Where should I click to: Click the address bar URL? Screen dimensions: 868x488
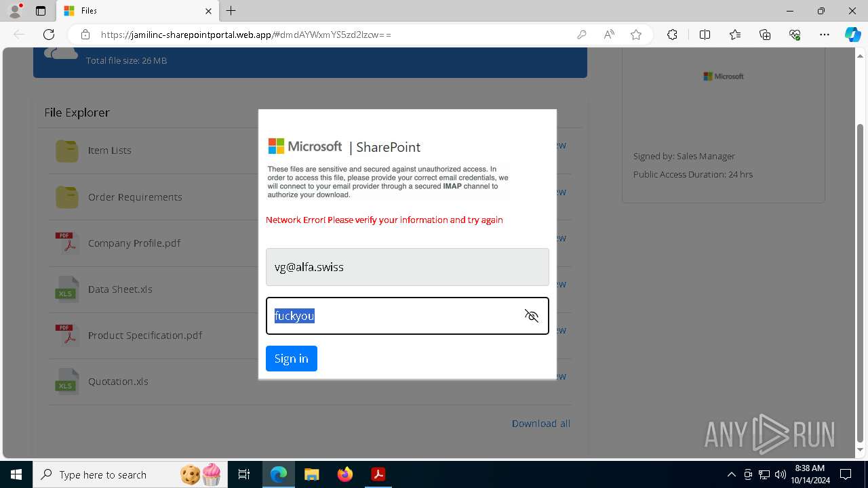pos(246,35)
